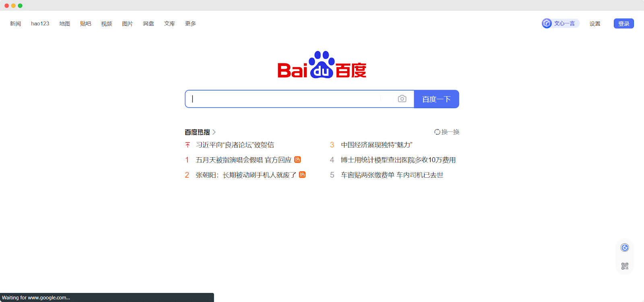644x302 pixels.
Task: Open 网盘 in the top navigation
Action: click(149, 24)
